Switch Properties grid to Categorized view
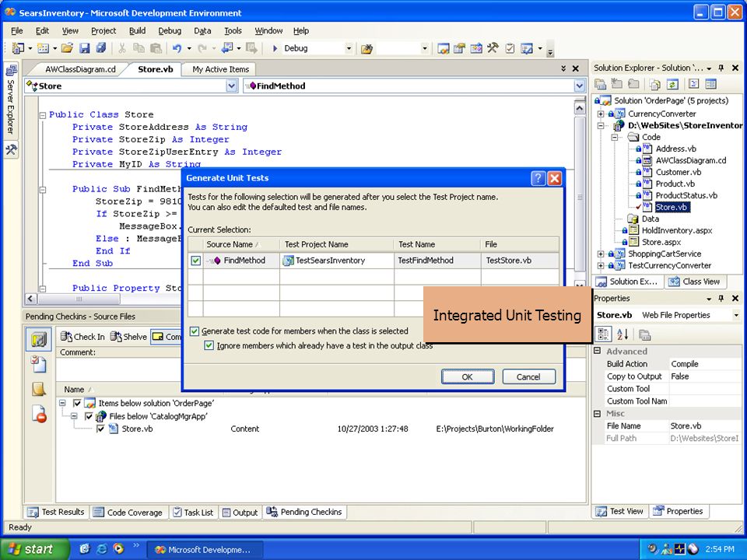The width and height of the screenshot is (747, 560). [603, 334]
